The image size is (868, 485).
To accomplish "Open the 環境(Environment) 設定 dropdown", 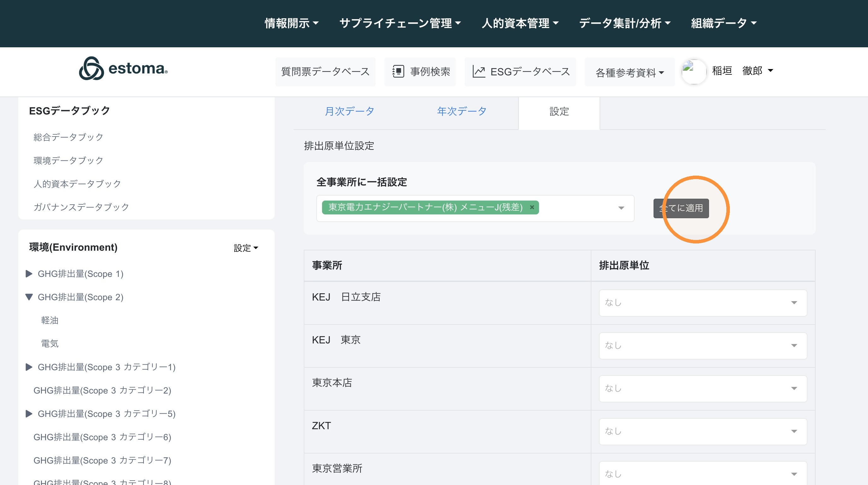I will click(x=246, y=248).
